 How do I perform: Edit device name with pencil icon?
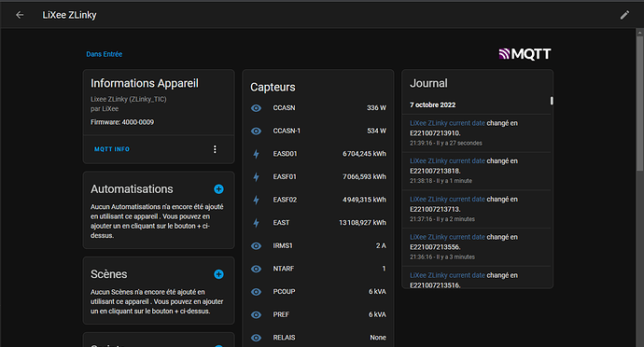pyautogui.click(x=624, y=15)
